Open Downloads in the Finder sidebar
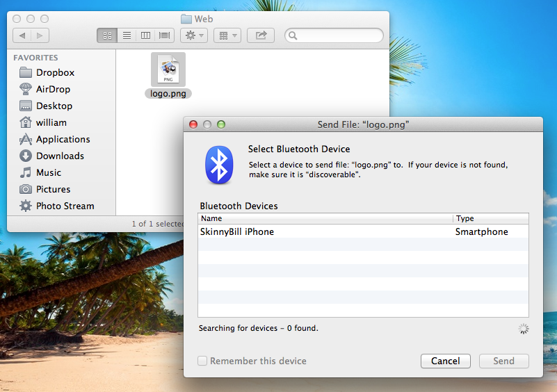Image resolution: width=557 pixels, height=392 pixels. (60, 156)
